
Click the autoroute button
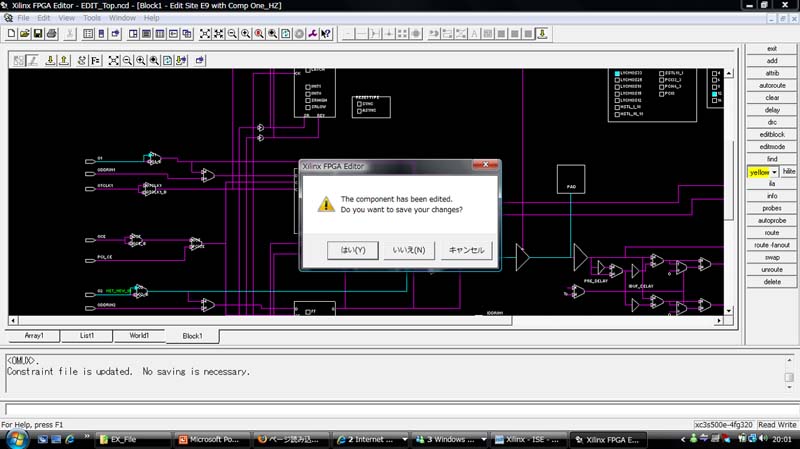(x=772, y=86)
